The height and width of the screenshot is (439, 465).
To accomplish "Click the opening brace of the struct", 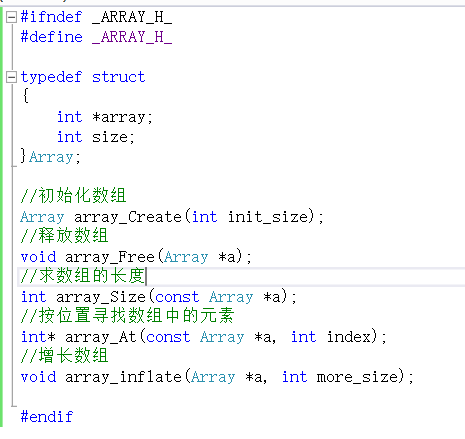I will coord(26,96).
